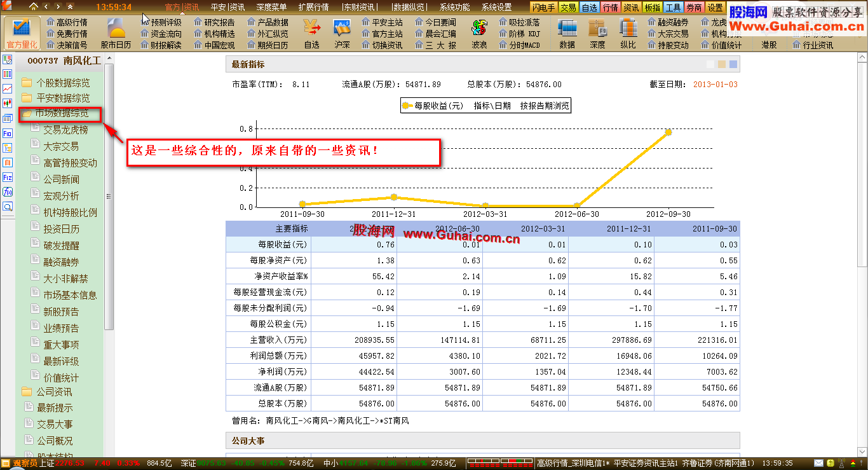Click the F10 sidebar icon
The height and width of the screenshot is (470, 868).
pos(8,133)
